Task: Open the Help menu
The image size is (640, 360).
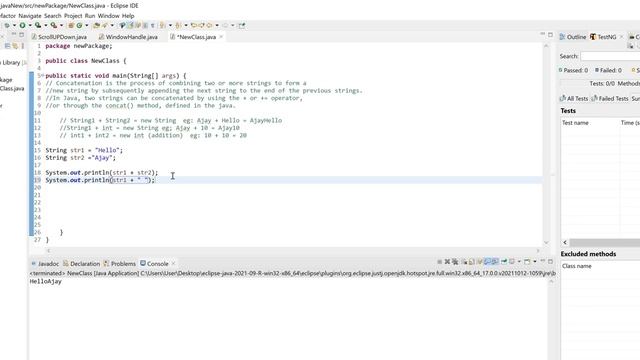Action: (128, 16)
